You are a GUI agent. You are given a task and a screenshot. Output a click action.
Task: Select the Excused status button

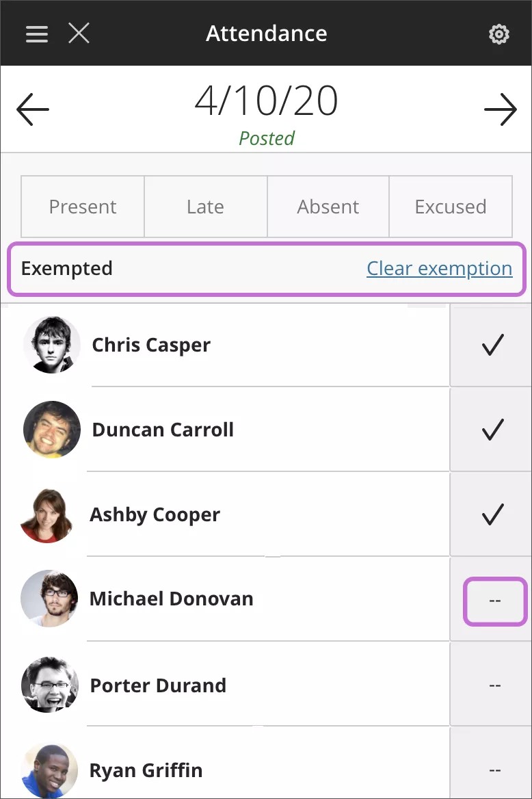point(451,207)
